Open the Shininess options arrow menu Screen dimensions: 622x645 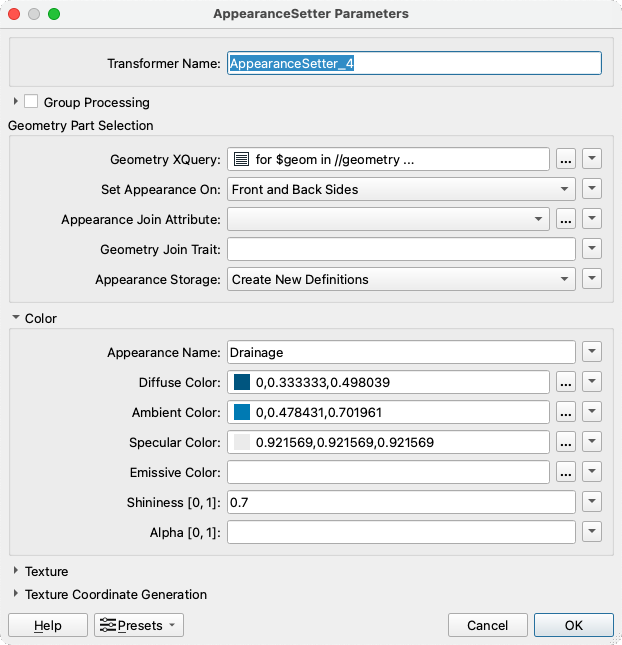(x=591, y=502)
